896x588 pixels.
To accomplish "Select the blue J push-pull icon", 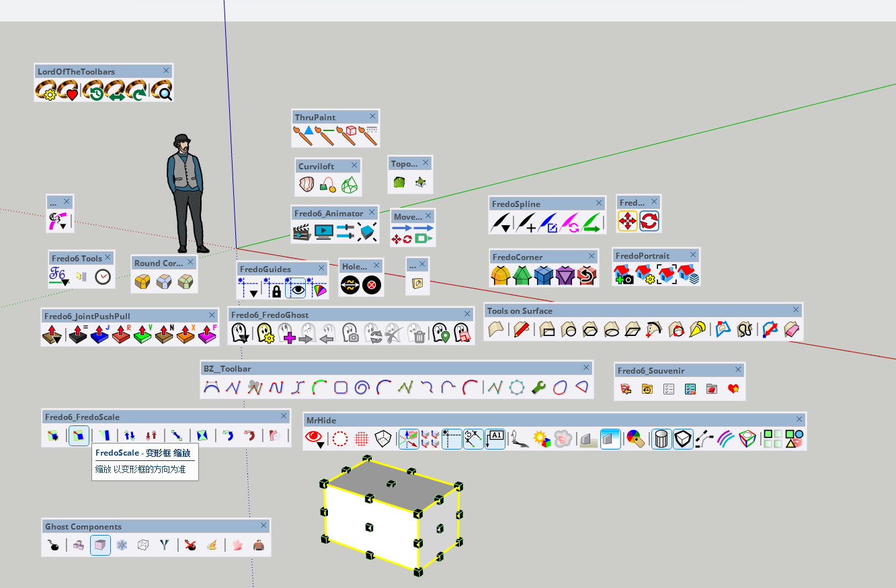I will pos(99,334).
